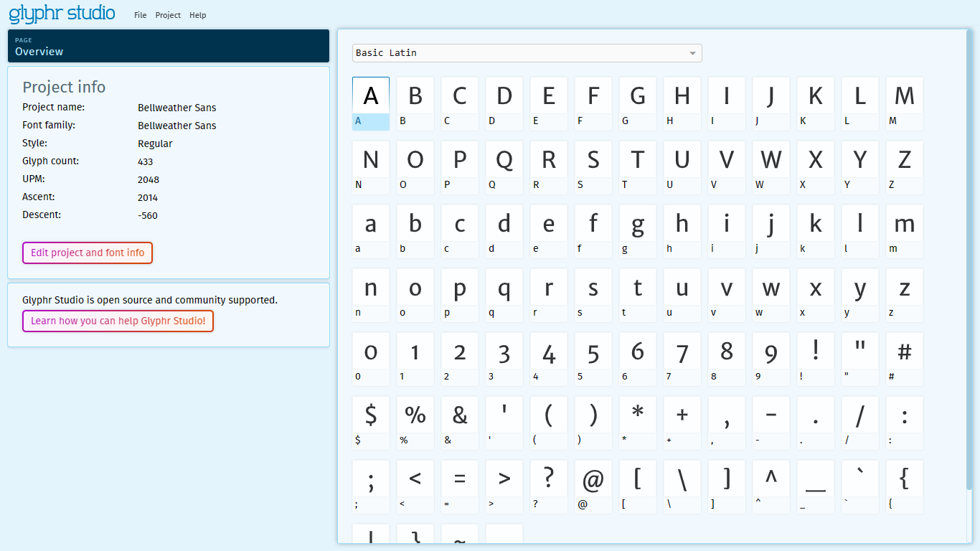The image size is (980, 551).
Task: Select the lowercase a glyph tile
Action: click(371, 231)
